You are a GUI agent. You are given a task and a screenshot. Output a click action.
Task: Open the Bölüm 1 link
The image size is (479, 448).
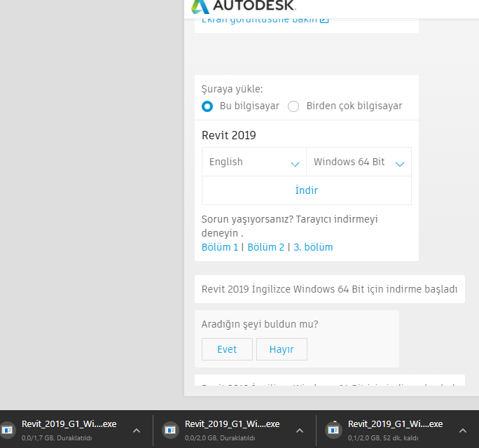[220, 247]
